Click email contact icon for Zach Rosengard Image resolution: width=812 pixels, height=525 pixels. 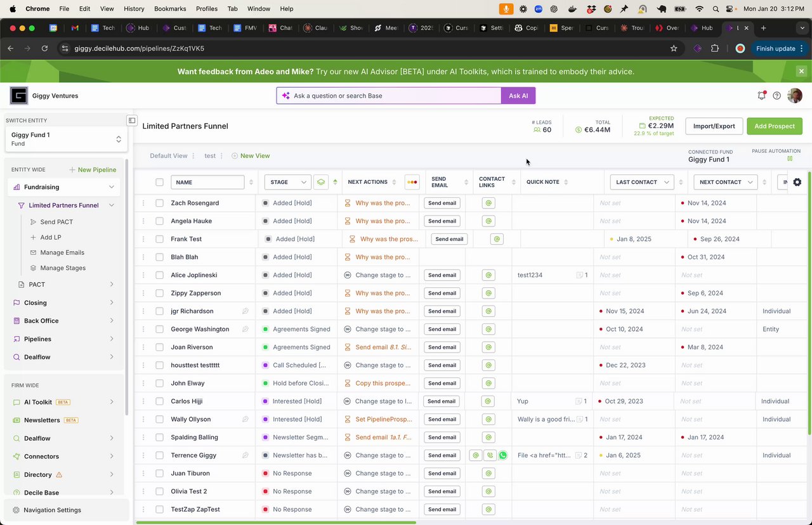[x=488, y=203]
